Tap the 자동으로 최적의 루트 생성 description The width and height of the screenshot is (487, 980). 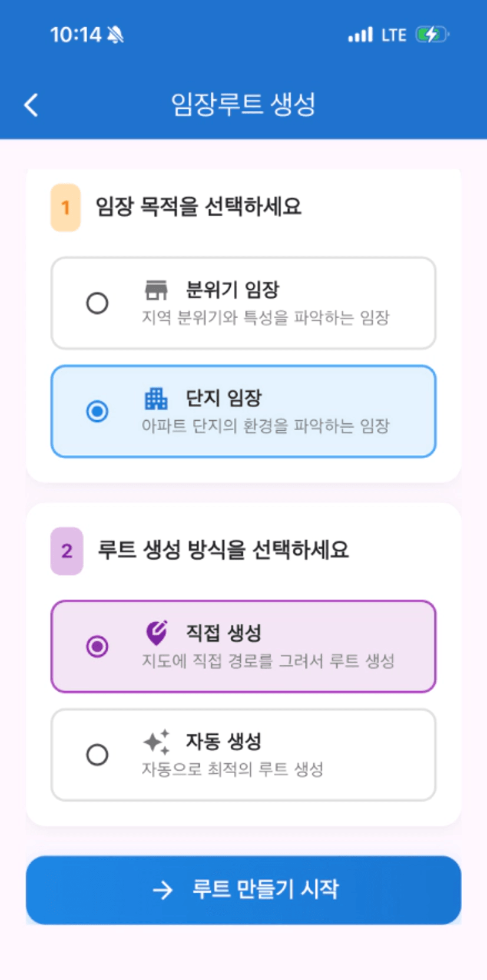[233, 769]
